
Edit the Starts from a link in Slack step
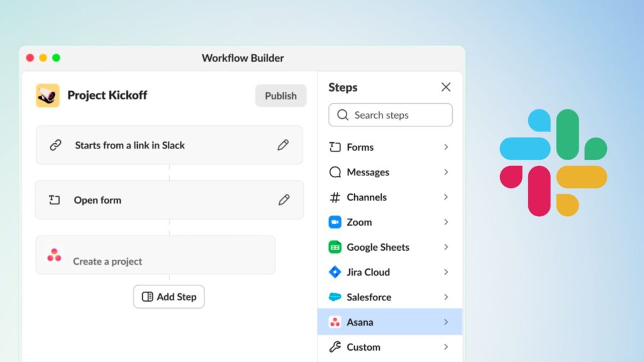[x=283, y=145]
